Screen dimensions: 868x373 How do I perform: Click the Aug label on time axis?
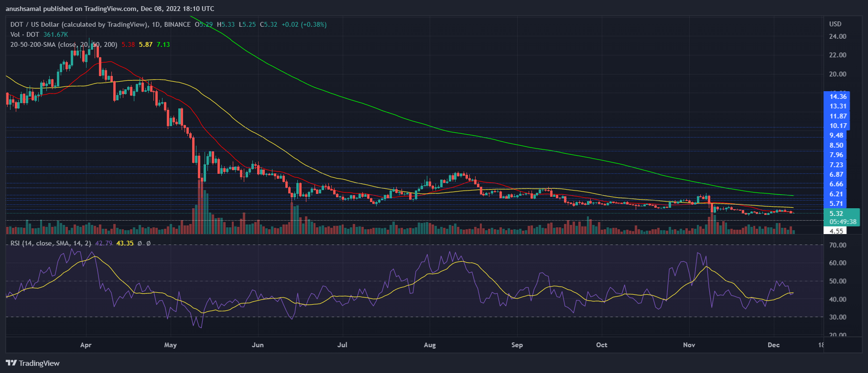[429, 345]
